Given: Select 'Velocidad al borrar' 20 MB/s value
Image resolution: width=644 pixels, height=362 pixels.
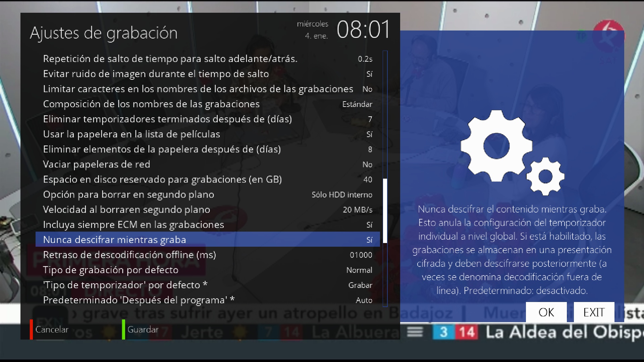Looking at the screenshot, I should [357, 210].
